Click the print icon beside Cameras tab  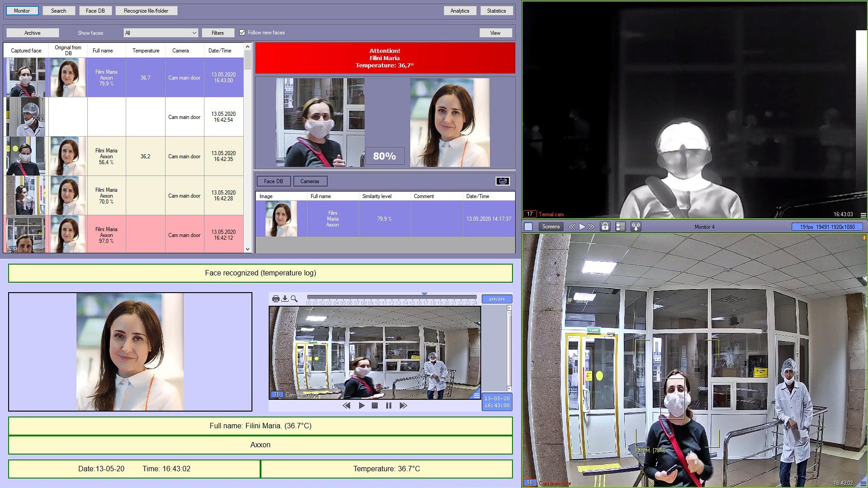click(x=503, y=181)
